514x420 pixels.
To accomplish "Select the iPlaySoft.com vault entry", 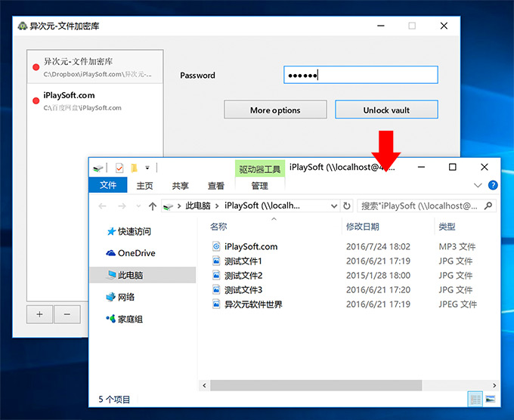I will 95,100.
